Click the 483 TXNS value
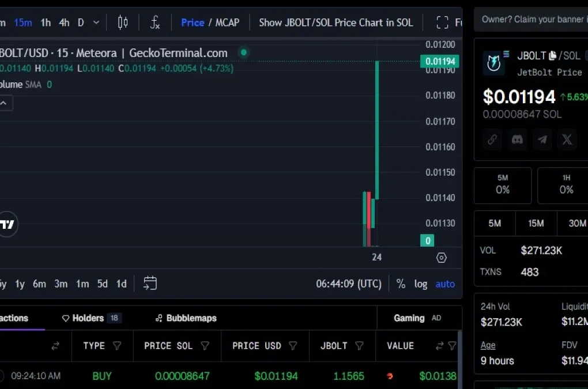Screen dimensions: 588x389 tap(530, 271)
